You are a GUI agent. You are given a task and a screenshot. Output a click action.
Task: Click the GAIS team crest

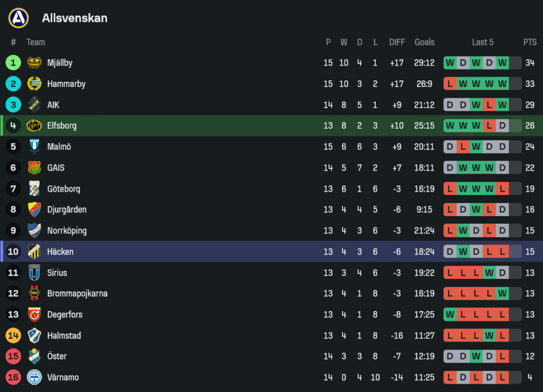(x=34, y=168)
